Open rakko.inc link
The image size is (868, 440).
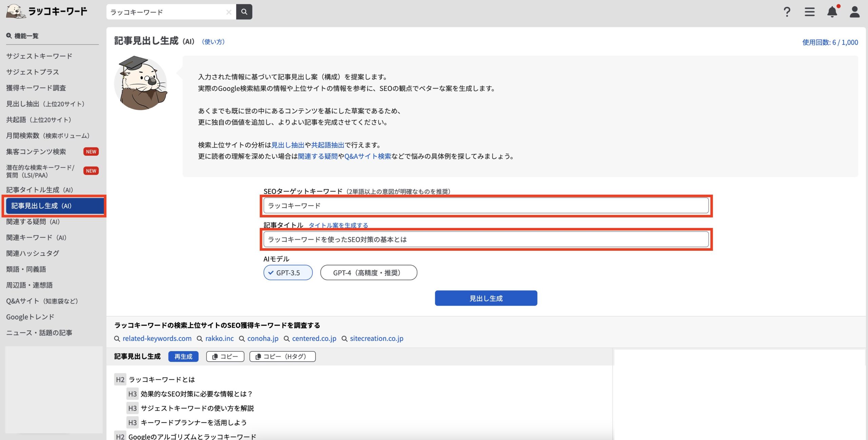219,339
